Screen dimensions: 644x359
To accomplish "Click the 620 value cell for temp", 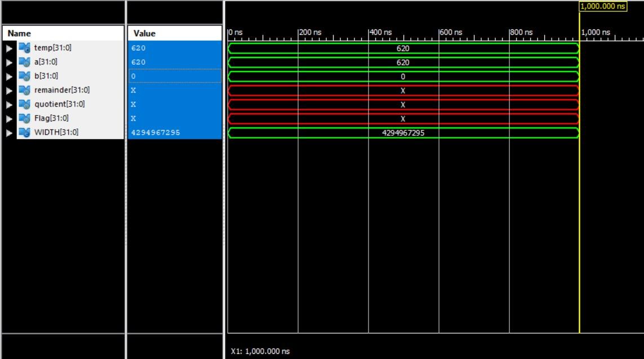I will pos(175,48).
